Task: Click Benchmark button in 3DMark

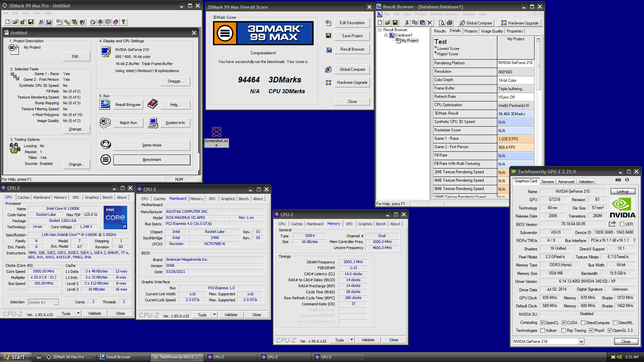Action: tap(152, 160)
